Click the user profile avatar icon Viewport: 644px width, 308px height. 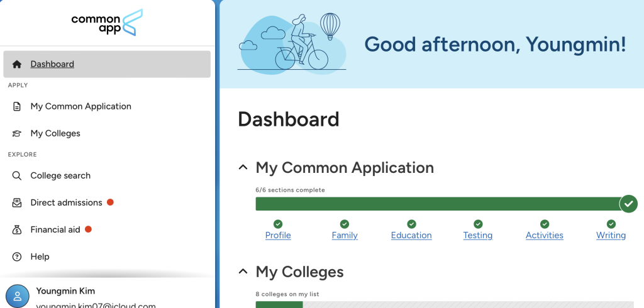[18, 296]
